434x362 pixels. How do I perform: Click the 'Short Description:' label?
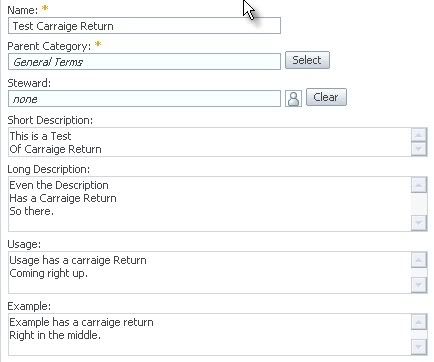click(x=50, y=120)
